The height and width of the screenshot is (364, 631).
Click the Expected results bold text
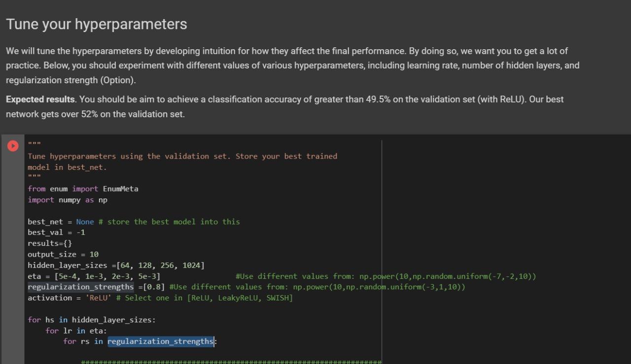point(39,99)
